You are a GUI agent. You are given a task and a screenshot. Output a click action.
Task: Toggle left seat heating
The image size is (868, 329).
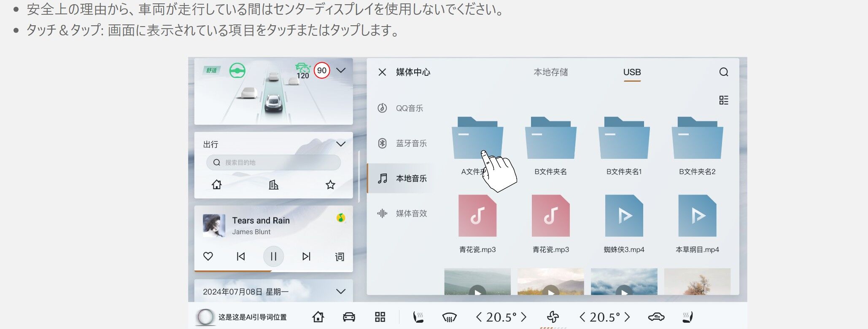(418, 317)
